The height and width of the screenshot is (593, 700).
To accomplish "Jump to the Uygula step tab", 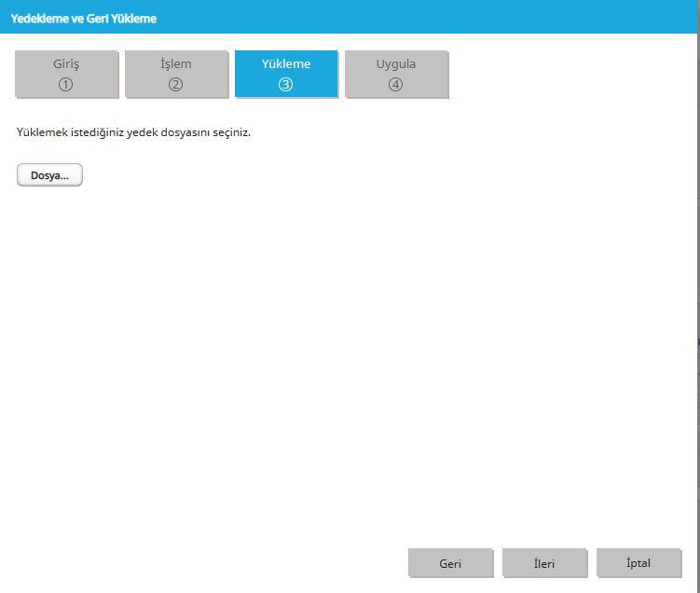I will pyautogui.click(x=396, y=74).
